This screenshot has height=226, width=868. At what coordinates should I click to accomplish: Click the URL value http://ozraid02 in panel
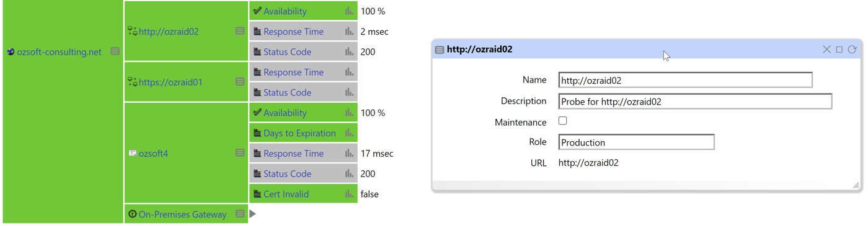point(588,163)
